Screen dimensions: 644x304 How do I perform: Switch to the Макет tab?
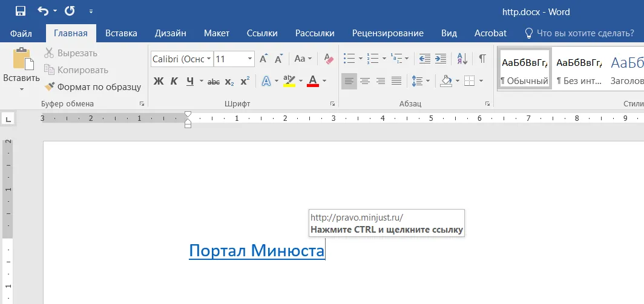coord(217,33)
